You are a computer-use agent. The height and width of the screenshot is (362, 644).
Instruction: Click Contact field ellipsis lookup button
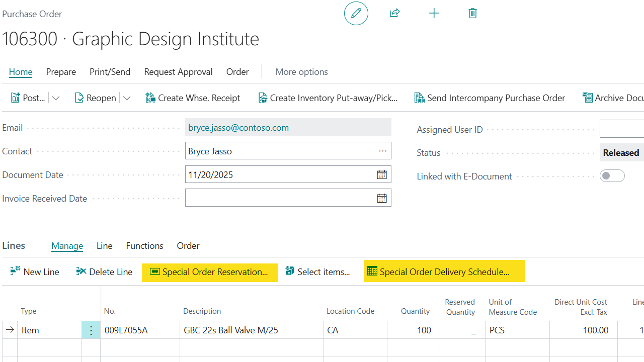click(382, 151)
